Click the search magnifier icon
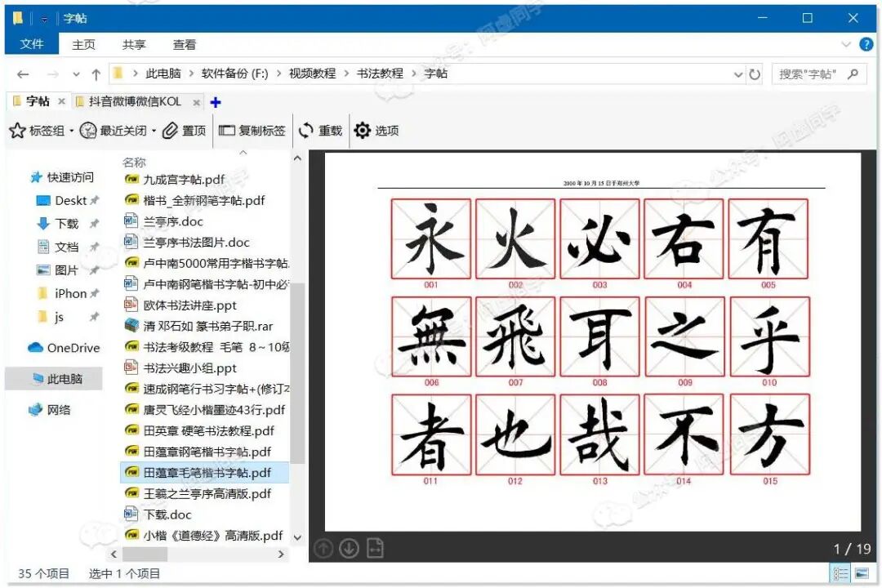Viewport: 882px width, 588px height. pyautogui.click(x=853, y=73)
